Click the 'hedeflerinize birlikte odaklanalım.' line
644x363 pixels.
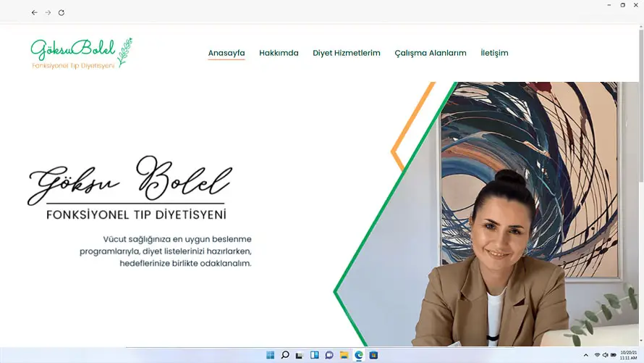tap(186, 264)
